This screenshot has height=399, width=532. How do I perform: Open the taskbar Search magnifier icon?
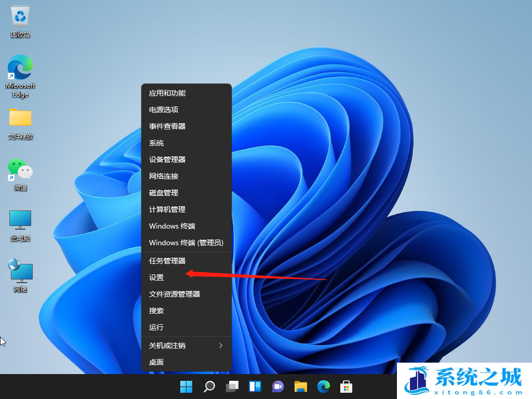tap(209, 387)
